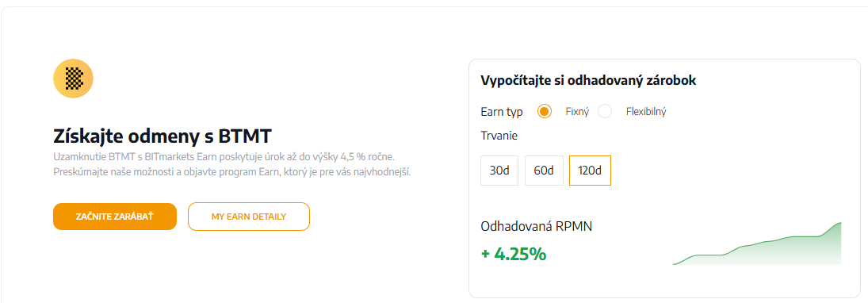The image size is (868, 303).
Task: Click the + 4.25% estimated rate value
Action: [514, 255]
